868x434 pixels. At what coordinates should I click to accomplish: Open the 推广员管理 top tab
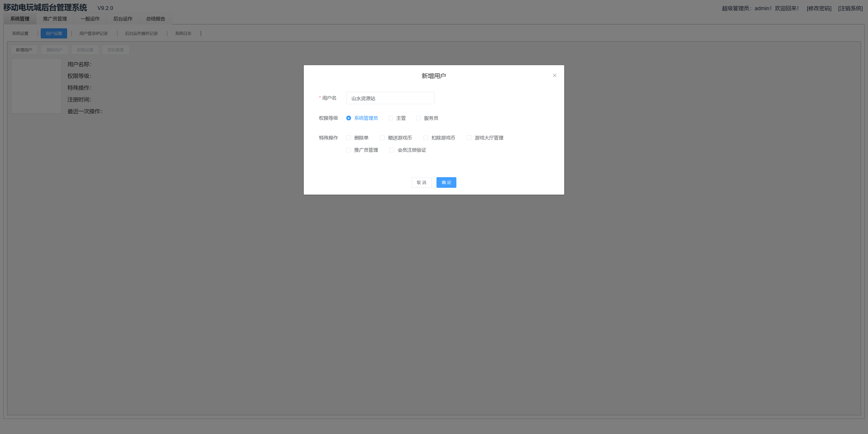tap(55, 19)
